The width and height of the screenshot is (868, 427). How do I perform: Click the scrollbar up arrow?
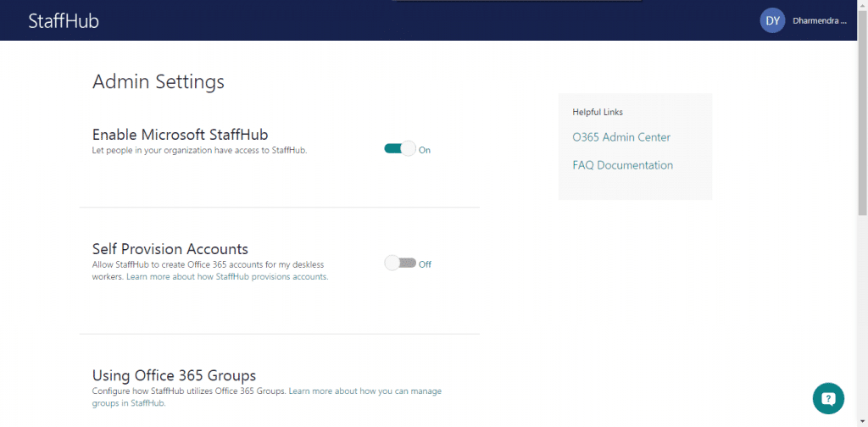862,5
